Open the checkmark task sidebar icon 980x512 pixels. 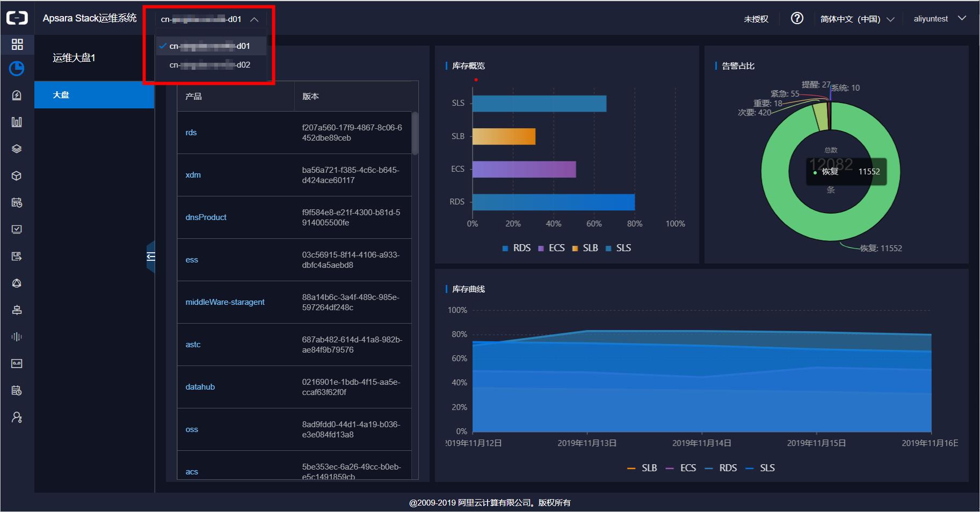[17, 229]
